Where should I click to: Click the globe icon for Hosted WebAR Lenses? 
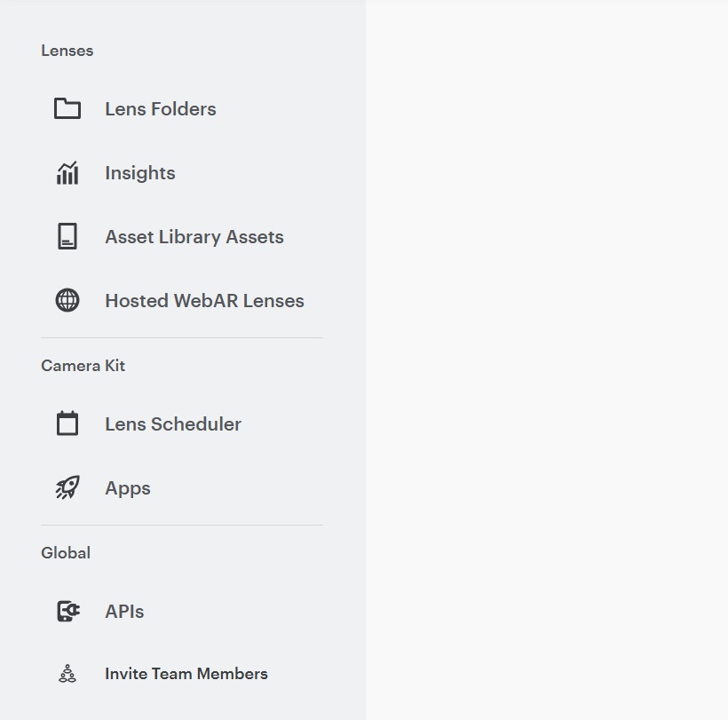click(x=67, y=300)
